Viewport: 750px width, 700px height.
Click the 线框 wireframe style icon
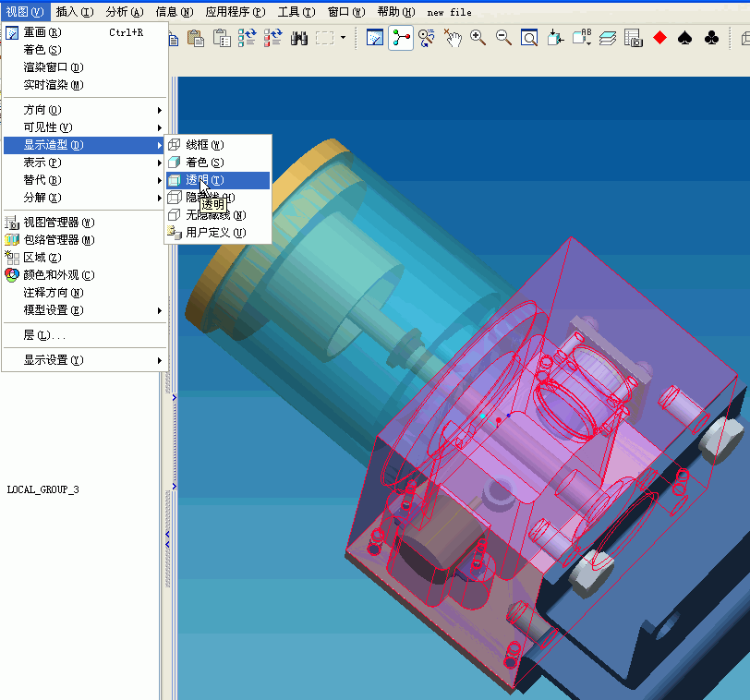[175, 144]
